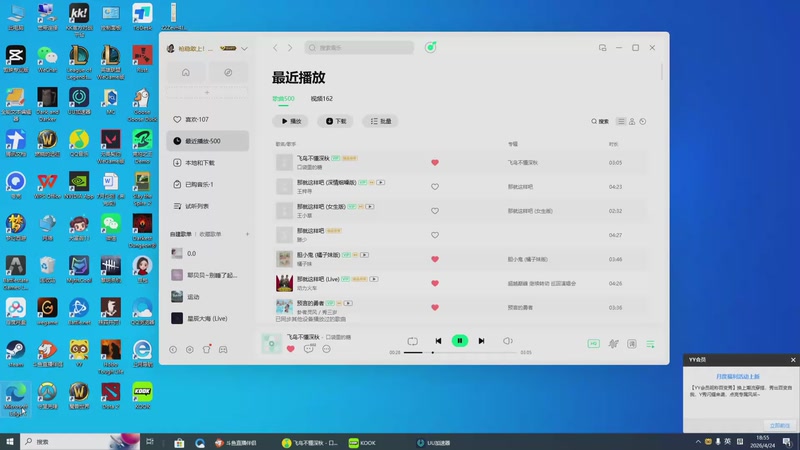Screen dimensions: 800x450
Task: Click the 下载 download button
Action: [336, 121]
